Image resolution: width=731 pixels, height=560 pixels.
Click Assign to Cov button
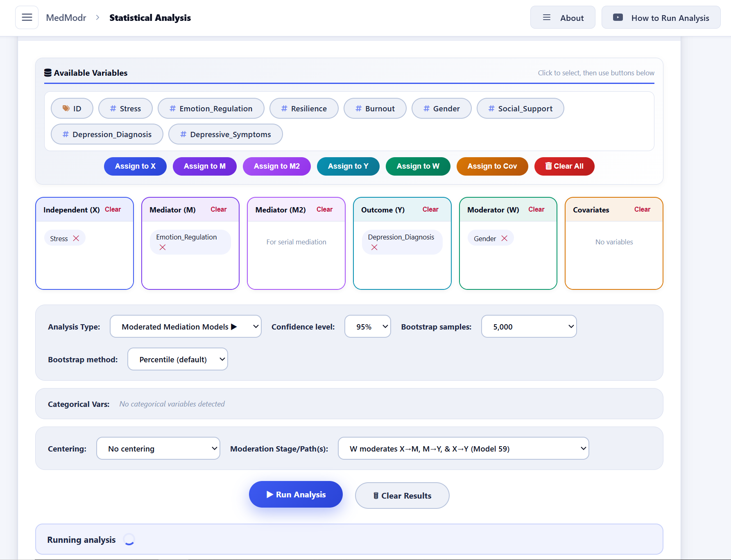[492, 166]
